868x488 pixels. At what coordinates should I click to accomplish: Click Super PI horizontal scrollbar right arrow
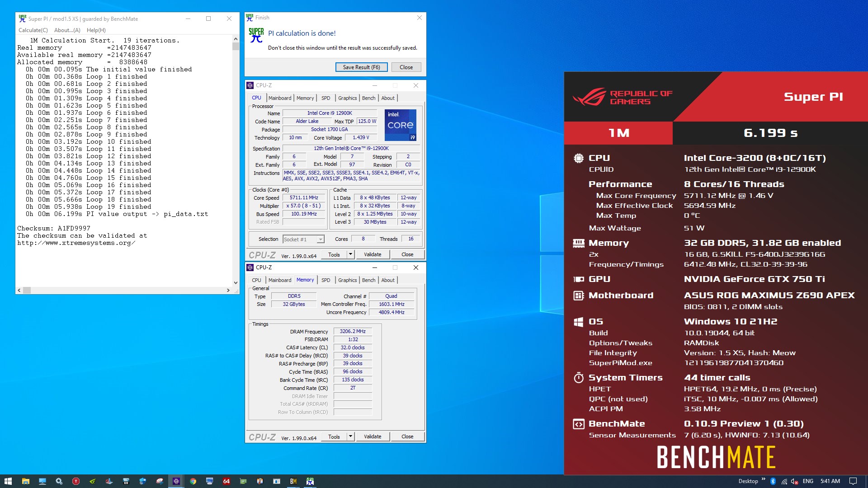(x=228, y=291)
